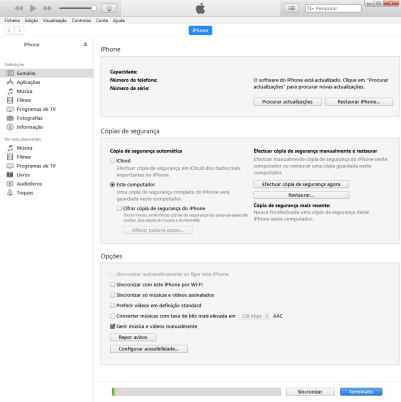This screenshot has height=402, width=401.
Task: Enable Cifrar cópia de segurança do iPhone
Action: pos(119,208)
